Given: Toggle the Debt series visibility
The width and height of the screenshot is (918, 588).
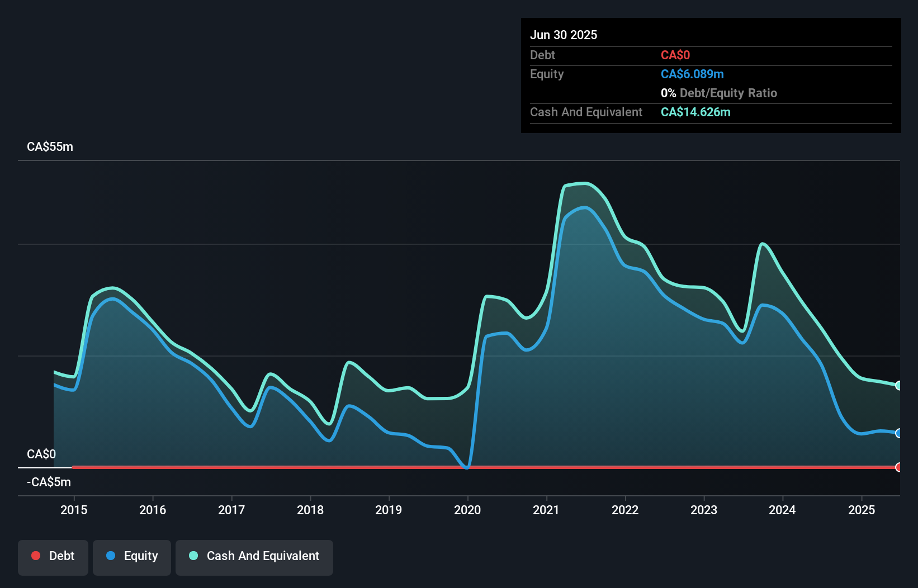Looking at the screenshot, I should tap(53, 557).
